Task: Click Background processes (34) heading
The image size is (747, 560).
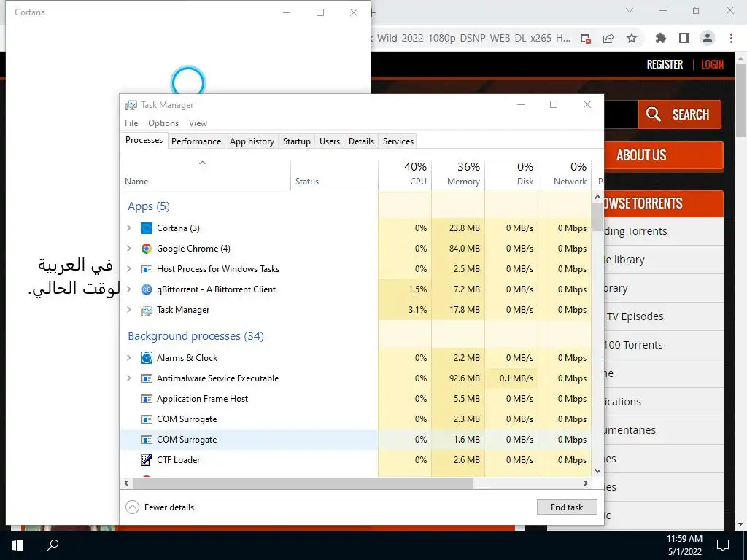Action: point(196,336)
